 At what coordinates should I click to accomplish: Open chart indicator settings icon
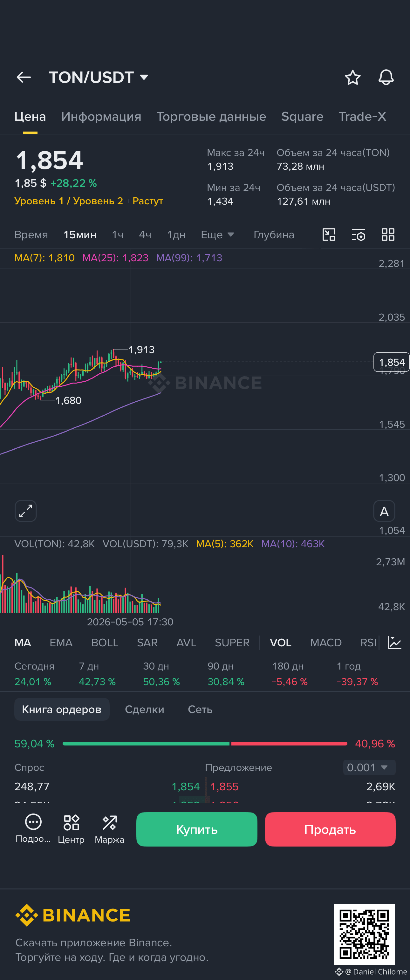click(x=358, y=235)
